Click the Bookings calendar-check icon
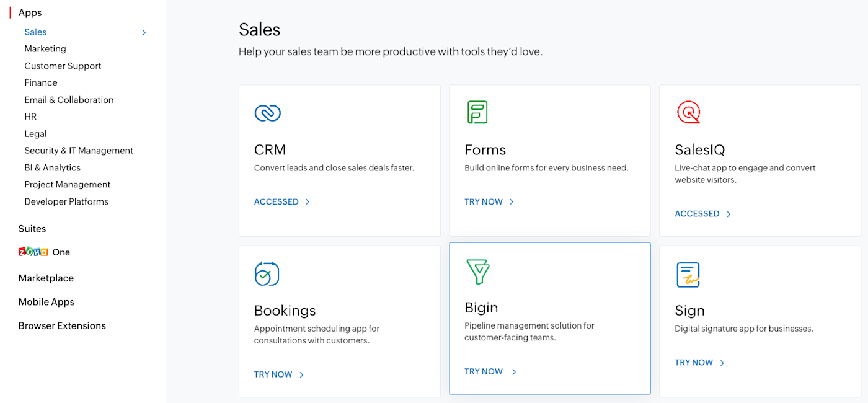This screenshot has width=868, height=403. (267, 273)
